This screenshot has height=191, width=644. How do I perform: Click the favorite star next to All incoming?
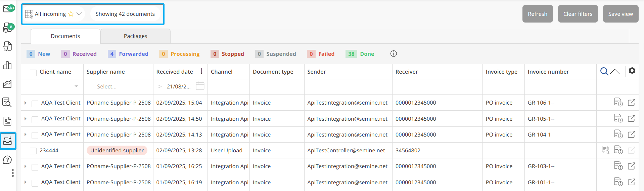71,14
